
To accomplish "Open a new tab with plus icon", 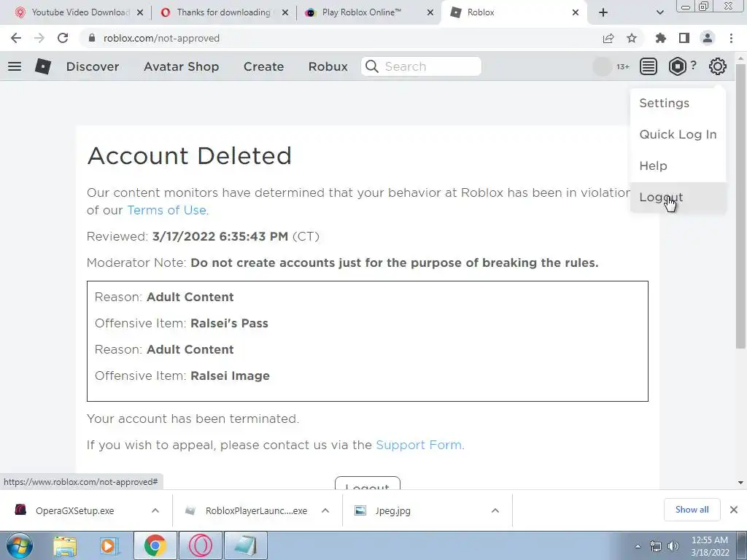I will (x=603, y=12).
